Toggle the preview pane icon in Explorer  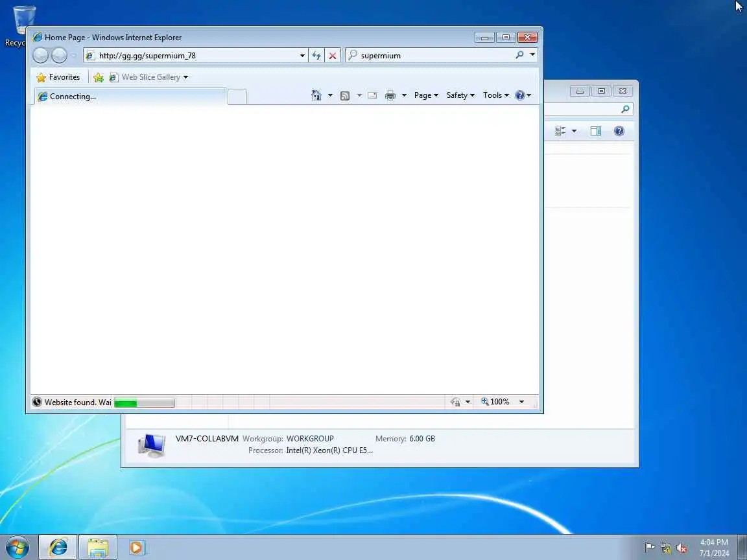click(596, 131)
